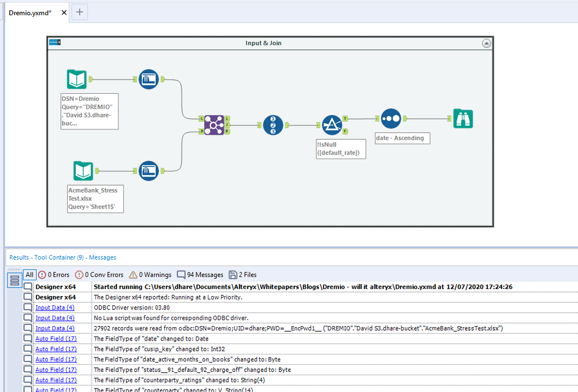Open Input Data (4) link for ODBC Driver version
578x392 pixels.
pos(55,308)
